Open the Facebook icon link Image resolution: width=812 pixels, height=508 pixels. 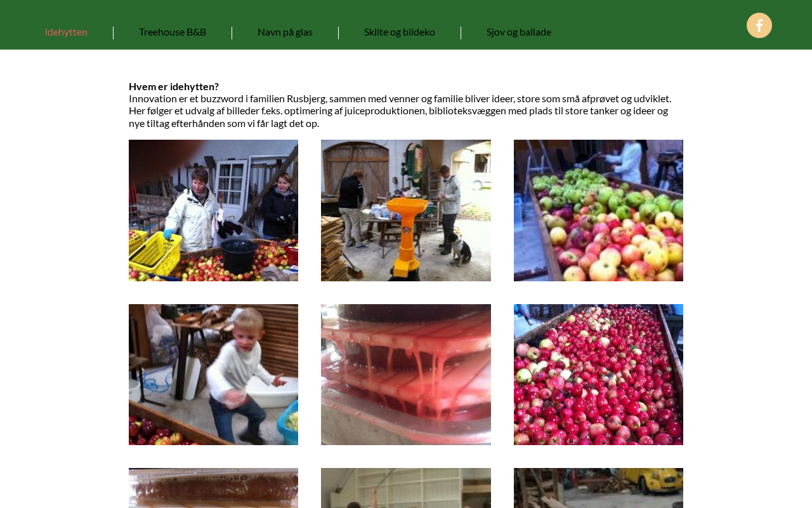(x=759, y=25)
